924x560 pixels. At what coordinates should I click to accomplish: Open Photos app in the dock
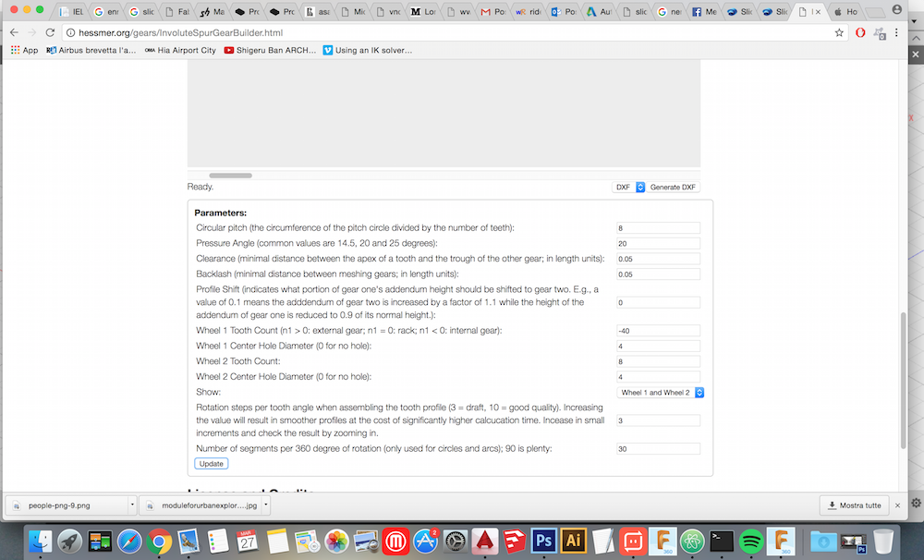336,542
